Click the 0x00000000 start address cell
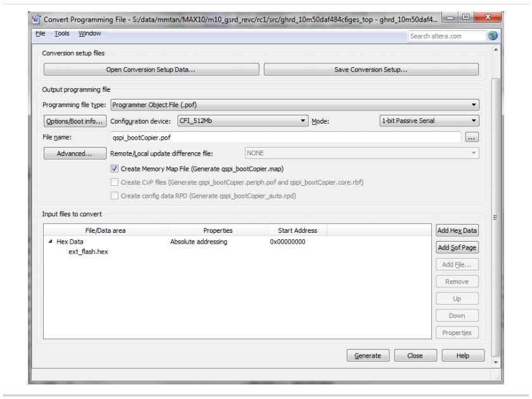This screenshot has width=532, height=399. click(287, 242)
